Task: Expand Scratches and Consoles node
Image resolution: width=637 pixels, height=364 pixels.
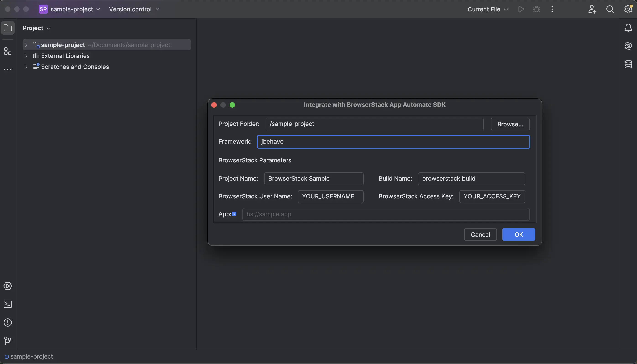Action: [26, 67]
